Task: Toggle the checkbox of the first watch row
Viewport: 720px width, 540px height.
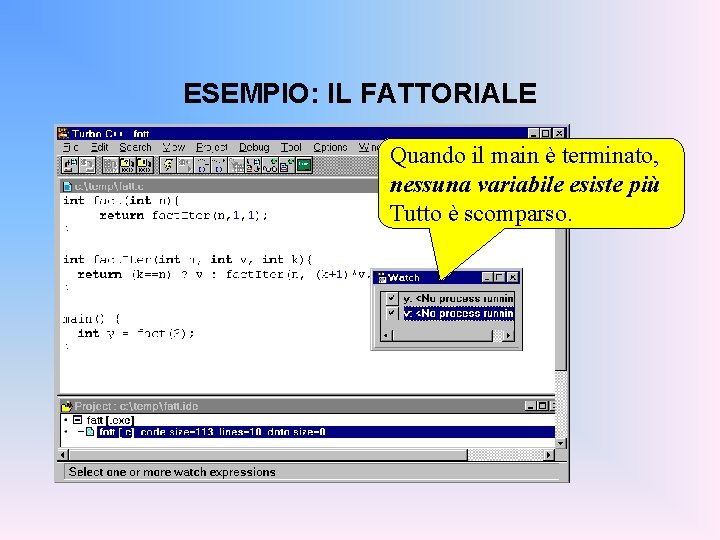Action: coord(391,298)
